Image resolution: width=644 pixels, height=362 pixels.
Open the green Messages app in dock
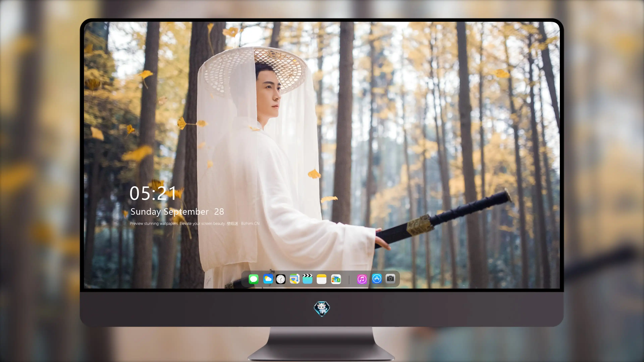point(254,279)
